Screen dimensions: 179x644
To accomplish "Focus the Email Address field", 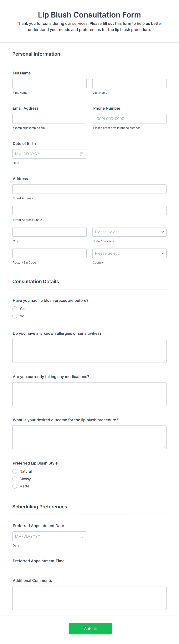I will [x=49, y=118].
